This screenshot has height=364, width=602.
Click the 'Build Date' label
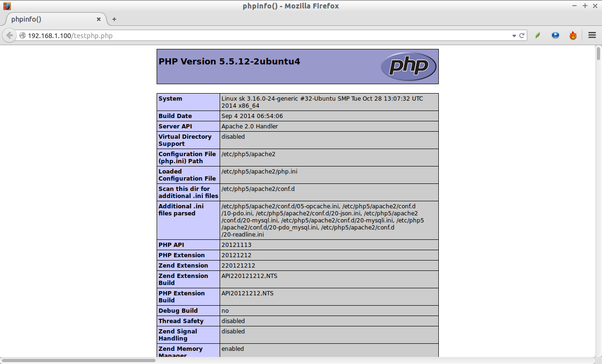175,116
